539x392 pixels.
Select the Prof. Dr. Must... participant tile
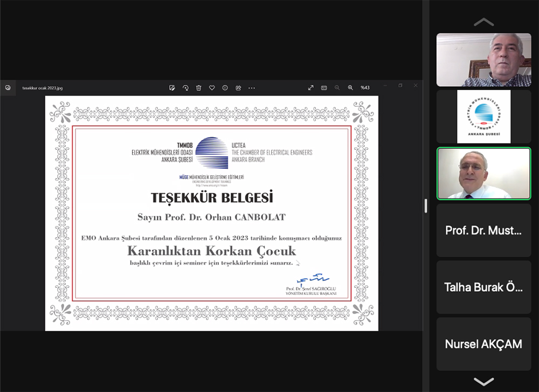click(x=483, y=230)
